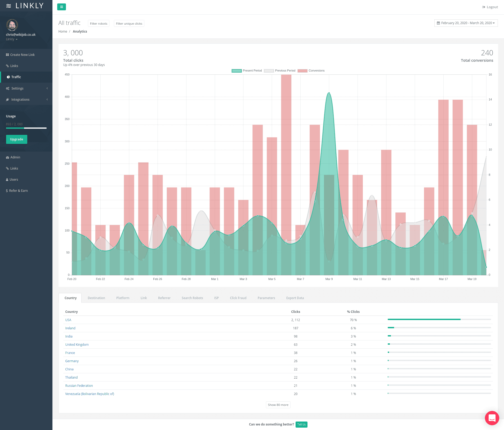Open the red chat support bubble
This screenshot has width=504, height=430.
click(x=492, y=418)
